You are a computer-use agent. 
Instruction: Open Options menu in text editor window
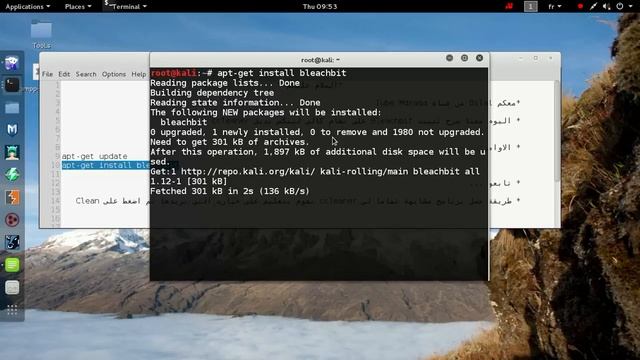114,74
